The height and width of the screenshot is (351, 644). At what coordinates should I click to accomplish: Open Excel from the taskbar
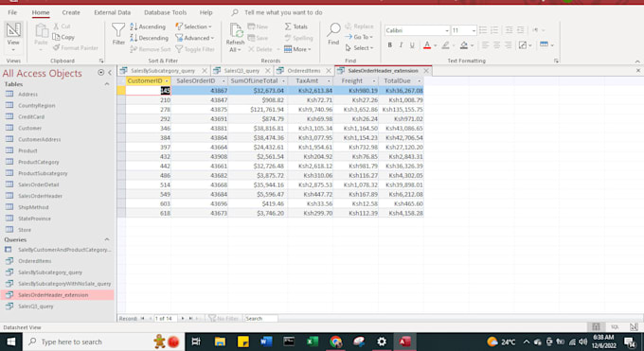(x=313, y=342)
